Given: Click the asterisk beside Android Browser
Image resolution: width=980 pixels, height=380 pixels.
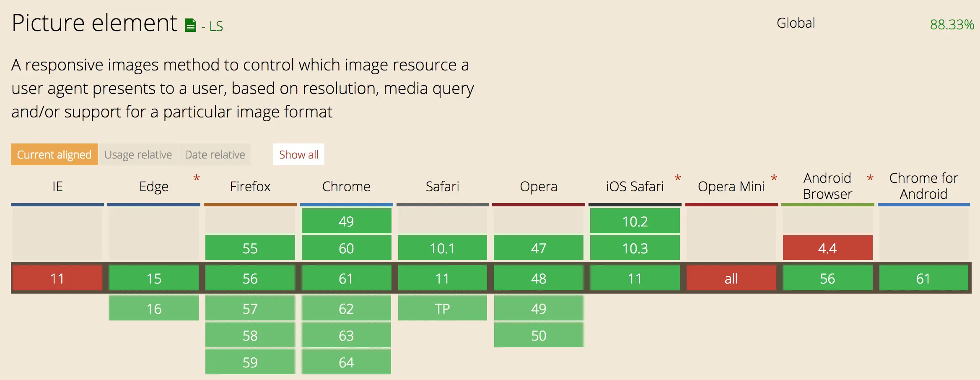Looking at the screenshot, I should [x=870, y=179].
